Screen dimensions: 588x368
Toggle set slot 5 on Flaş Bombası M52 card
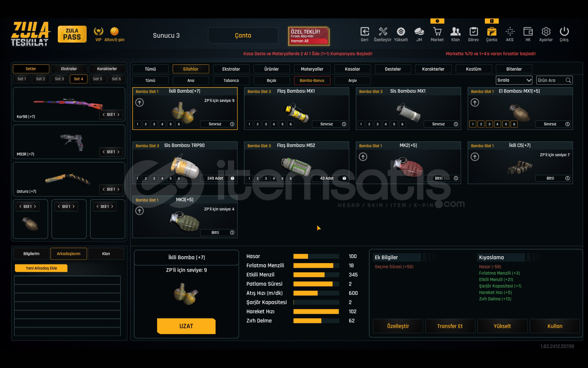[x=282, y=178]
